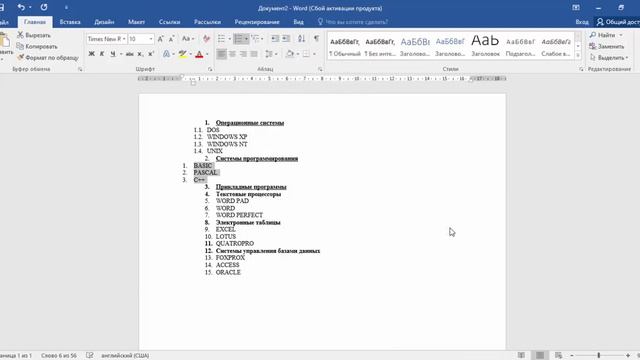640x360 pixels.
Task: Right-align the paragraph
Action: click(x=243, y=54)
